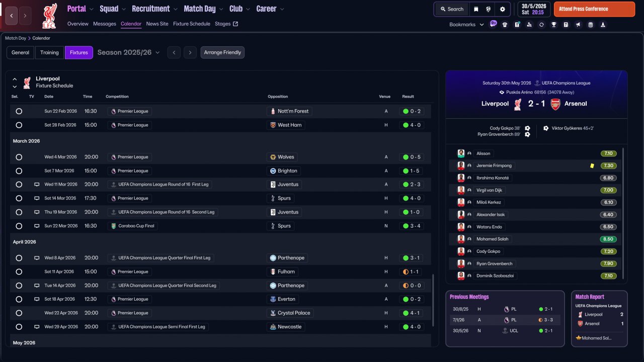Viewport: 644px width, 362px height.
Task: Click the document report shortcut icon
Action: pyautogui.click(x=566, y=25)
